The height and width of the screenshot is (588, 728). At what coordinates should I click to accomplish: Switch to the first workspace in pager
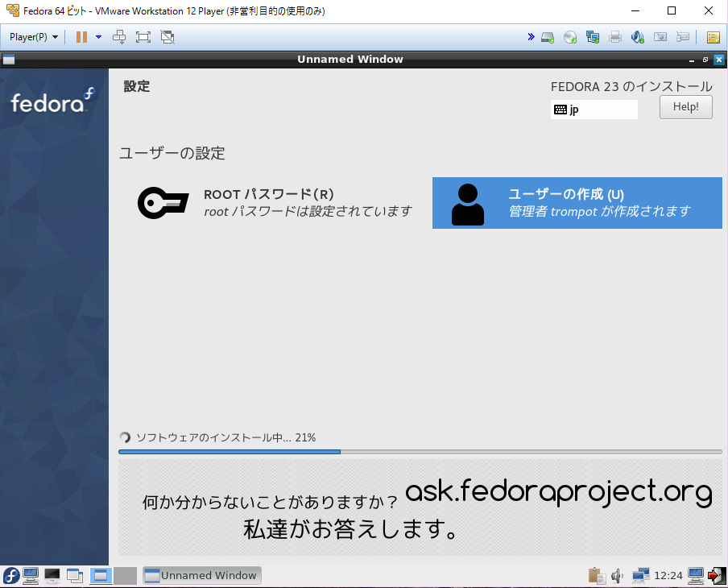click(x=101, y=576)
